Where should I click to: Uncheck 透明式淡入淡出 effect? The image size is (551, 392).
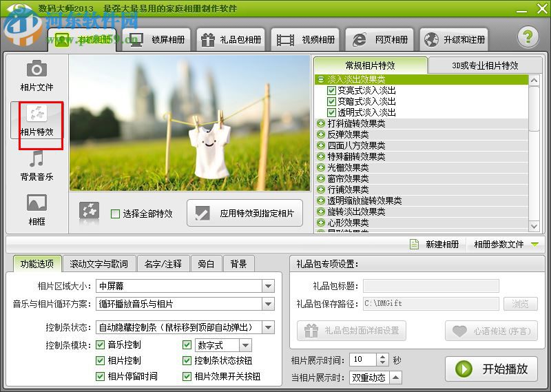point(331,112)
